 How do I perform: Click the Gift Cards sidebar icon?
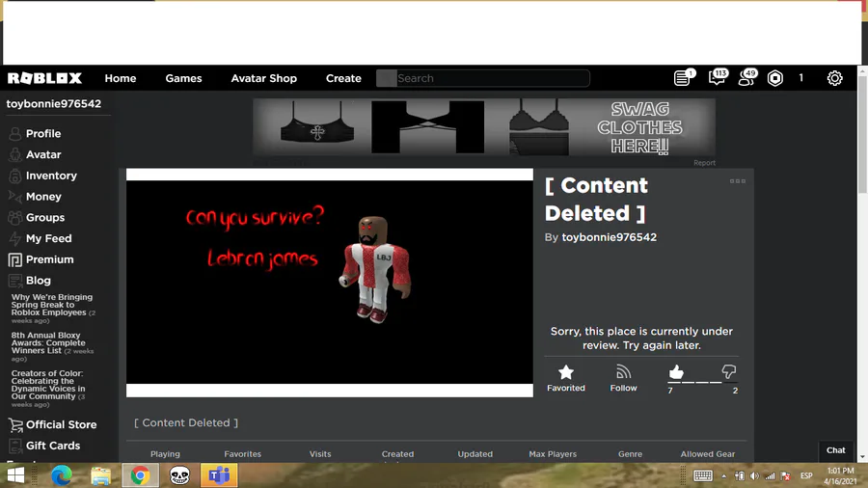click(x=14, y=446)
